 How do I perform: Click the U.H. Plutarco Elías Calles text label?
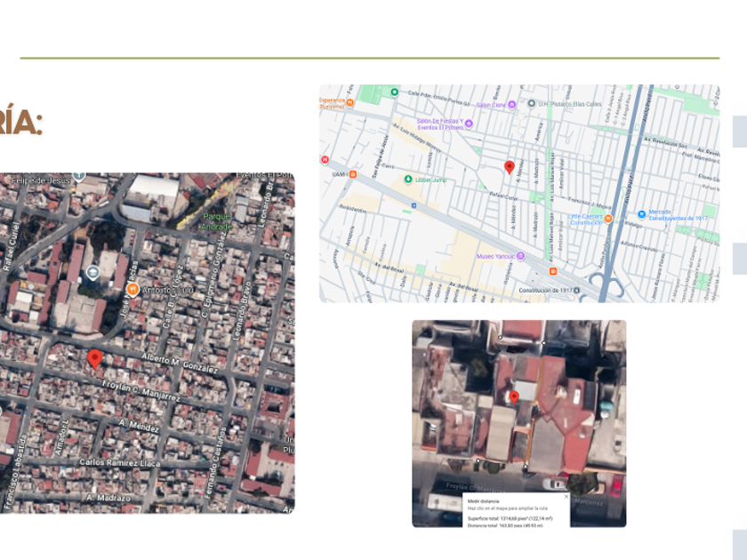tap(570, 104)
